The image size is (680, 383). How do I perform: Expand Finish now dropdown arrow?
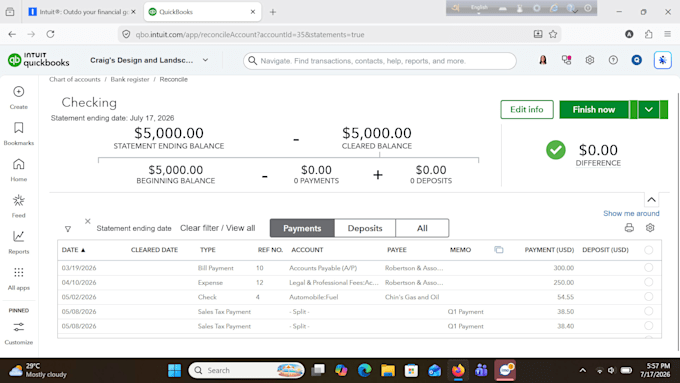coord(648,109)
